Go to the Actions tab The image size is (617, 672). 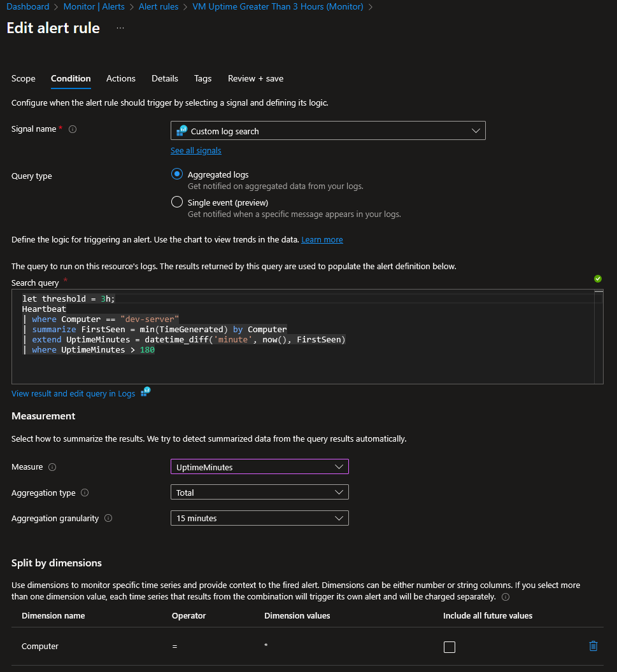(x=121, y=78)
